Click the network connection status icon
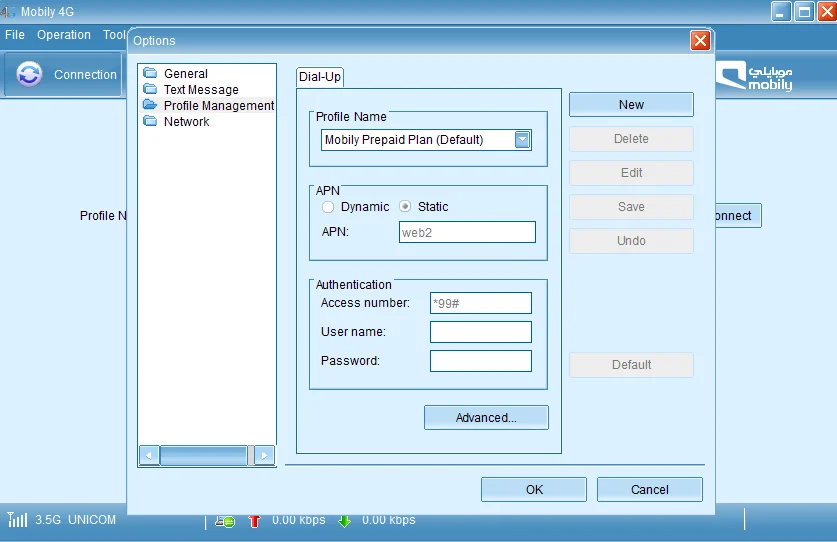Screen dimensions: 837x542 coord(225,521)
